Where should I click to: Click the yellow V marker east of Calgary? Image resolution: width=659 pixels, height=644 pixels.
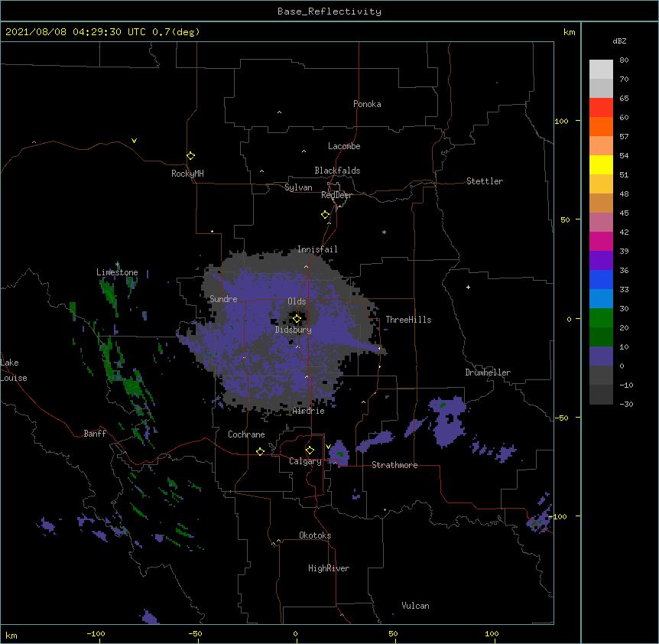(328, 446)
